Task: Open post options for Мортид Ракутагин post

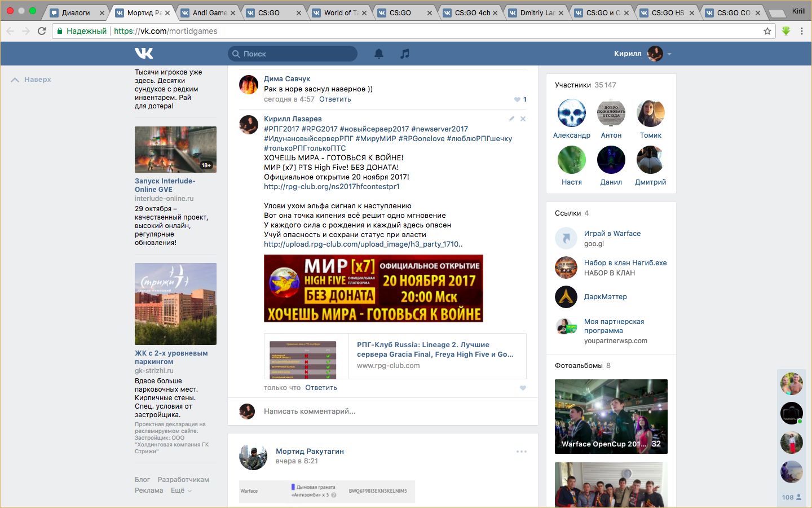Action: click(x=522, y=452)
